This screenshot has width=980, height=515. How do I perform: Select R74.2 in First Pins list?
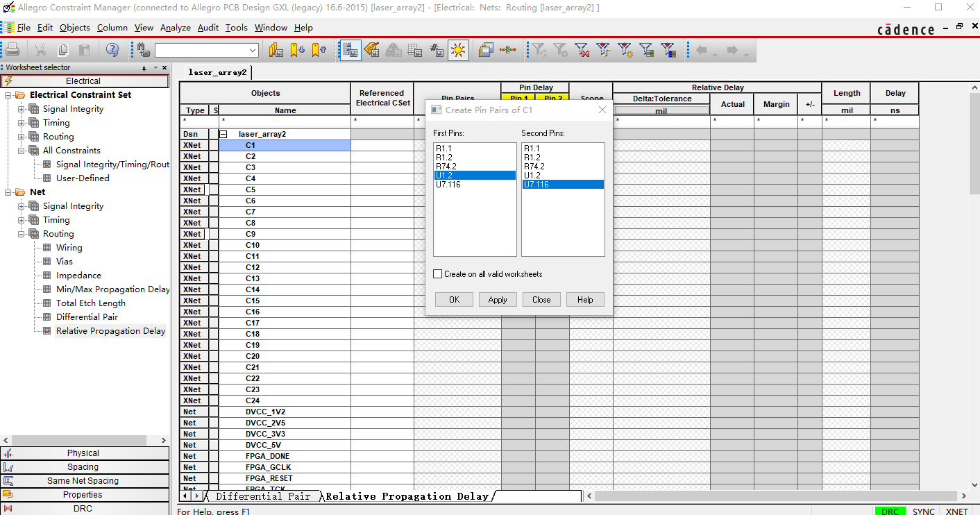point(475,167)
